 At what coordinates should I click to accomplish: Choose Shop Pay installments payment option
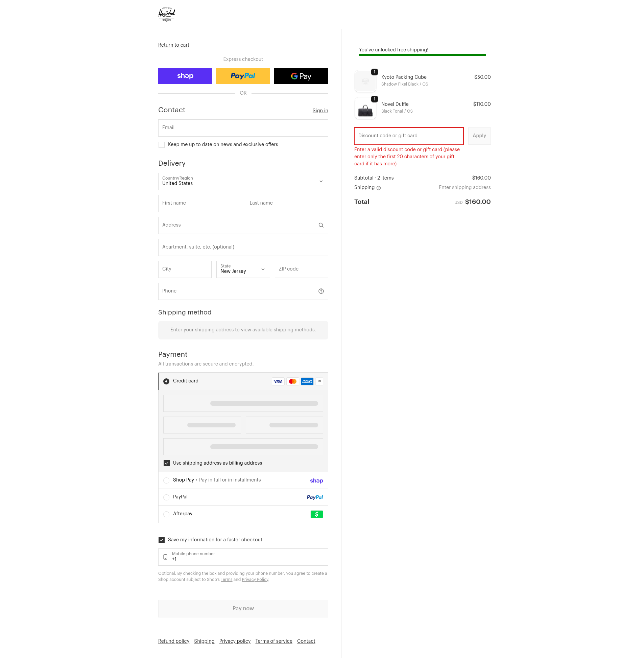(x=166, y=480)
